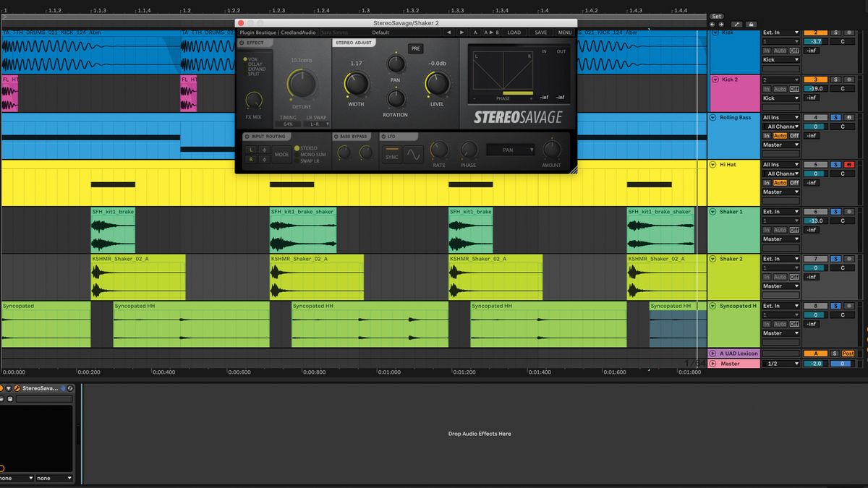Open the MENU in the StereoSavage header
Screen dimensions: 868x488
pyautogui.click(x=564, y=32)
